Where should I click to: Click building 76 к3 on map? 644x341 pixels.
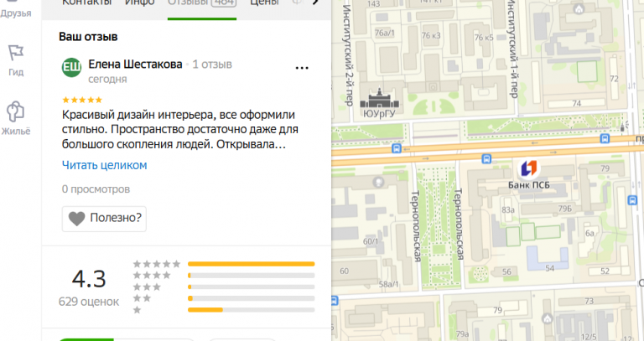pyautogui.click(x=431, y=36)
